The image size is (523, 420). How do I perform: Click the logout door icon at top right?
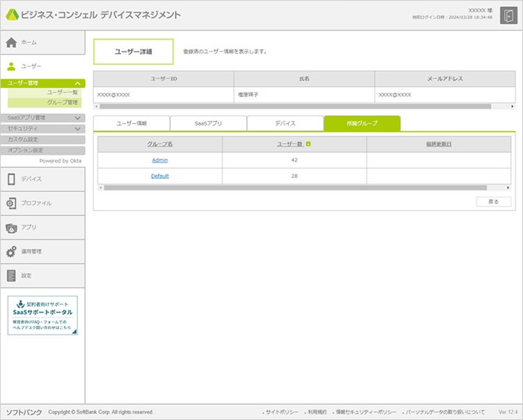click(508, 15)
